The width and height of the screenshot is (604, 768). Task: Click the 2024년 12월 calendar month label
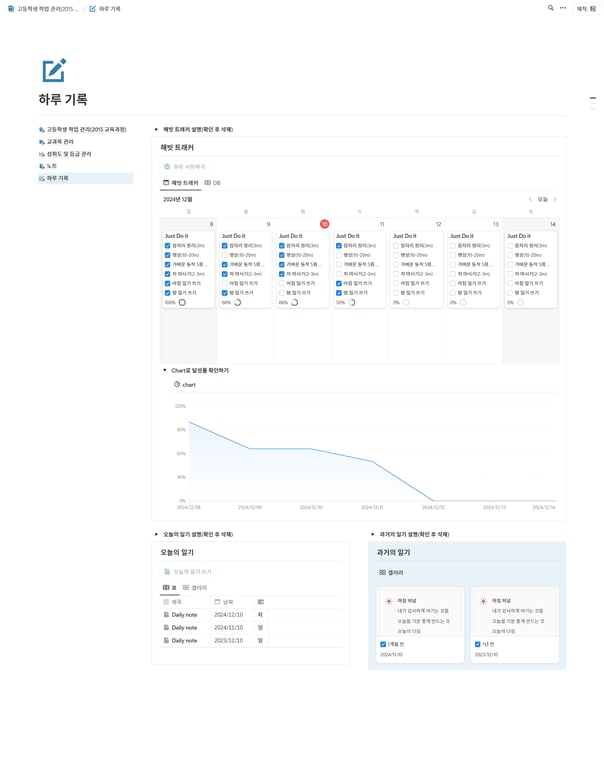coord(177,199)
